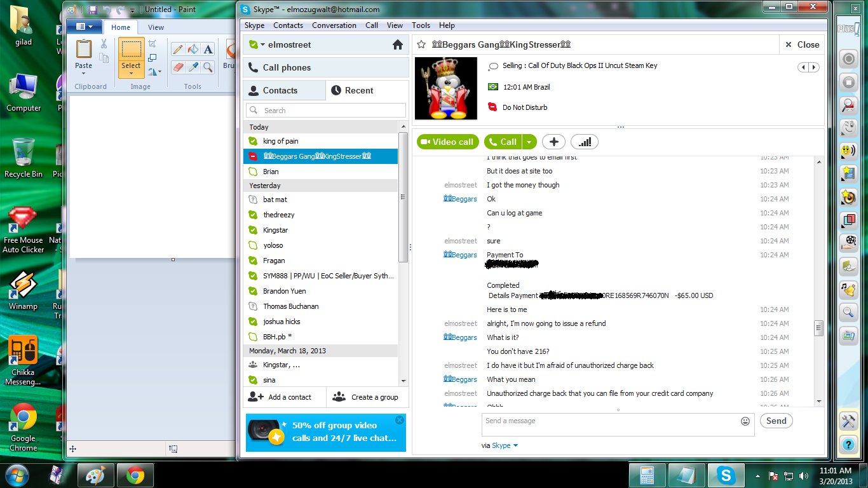Open the Call button dropdown arrow

tap(529, 142)
